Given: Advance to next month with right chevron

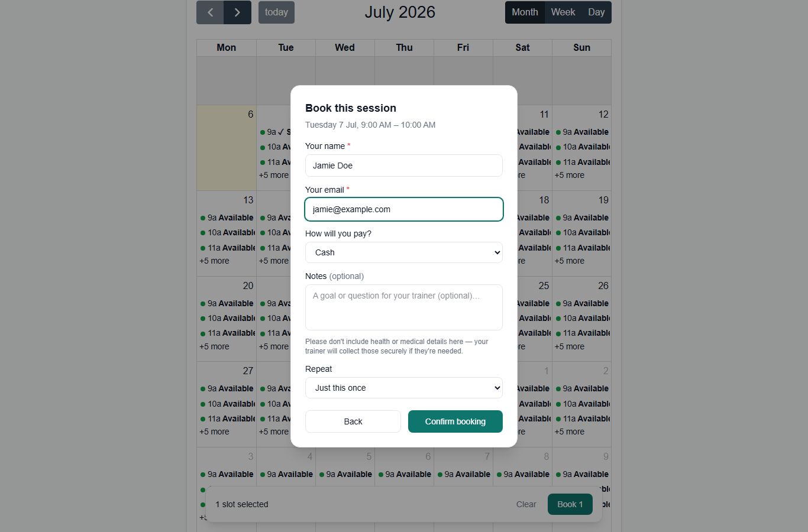Looking at the screenshot, I should point(237,12).
